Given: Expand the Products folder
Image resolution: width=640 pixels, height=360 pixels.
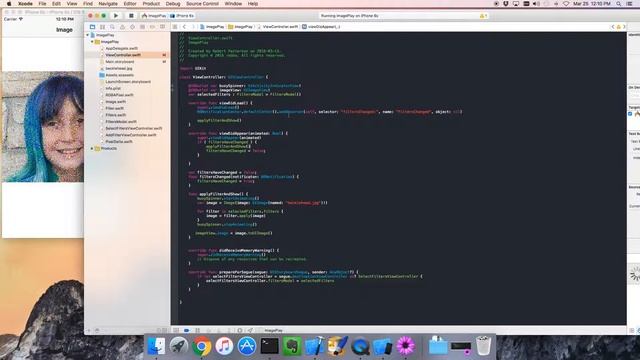Looking at the screenshot, I should tap(92, 149).
